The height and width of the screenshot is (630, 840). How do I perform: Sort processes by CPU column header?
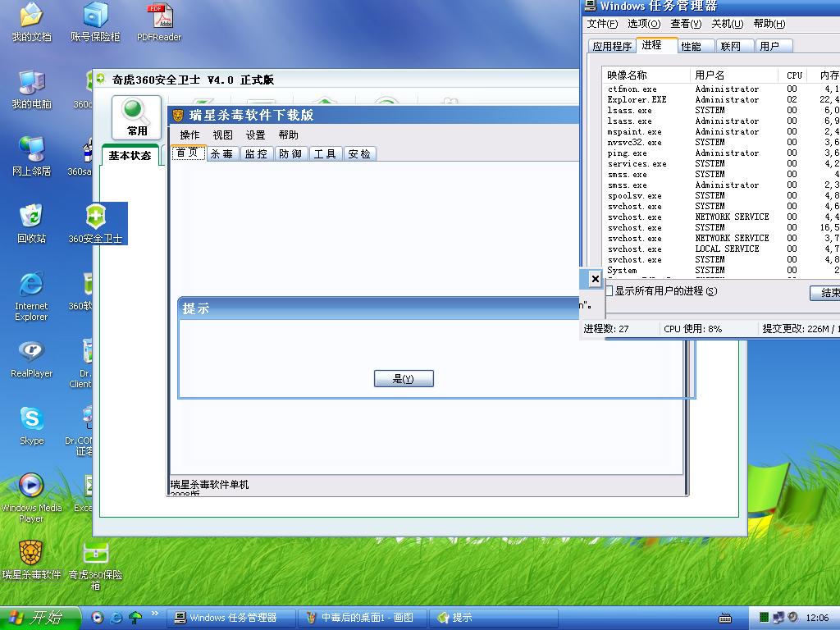pyautogui.click(x=794, y=75)
